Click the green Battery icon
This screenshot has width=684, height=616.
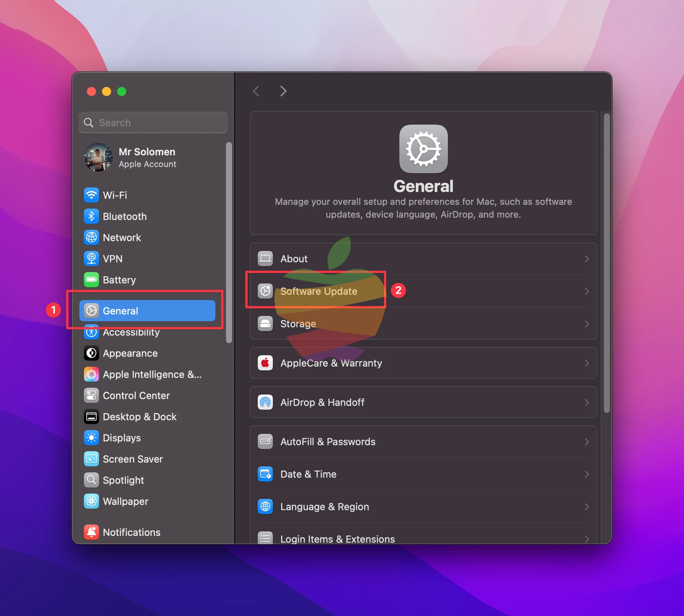(91, 280)
